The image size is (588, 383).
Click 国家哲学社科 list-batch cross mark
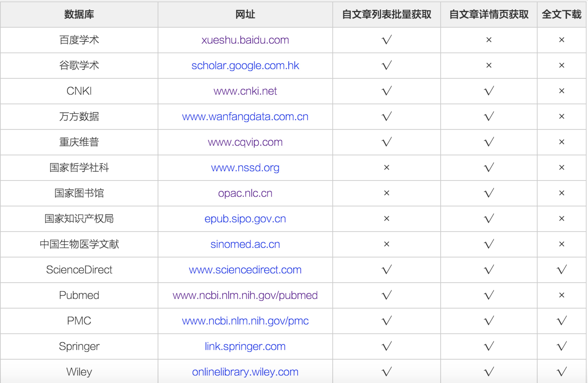[x=387, y=168]
